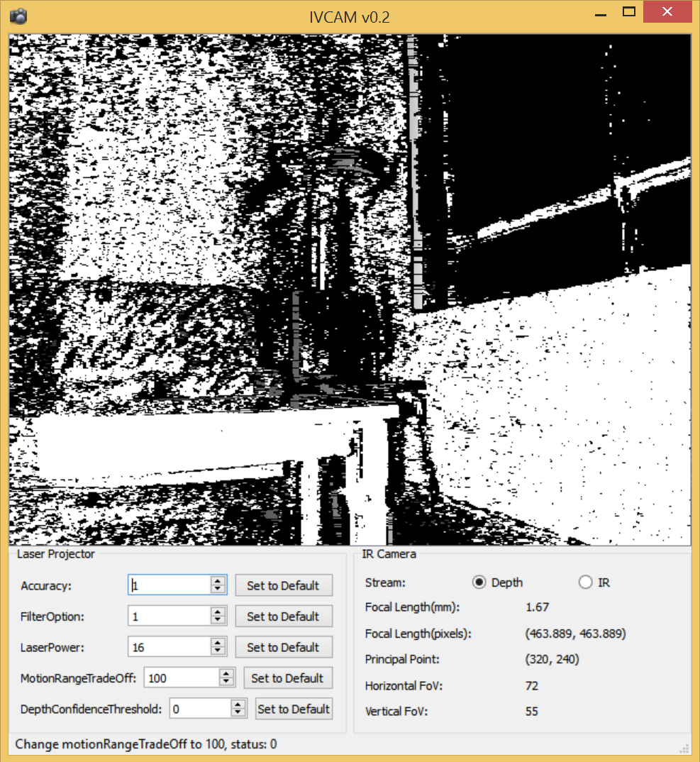Select the IR stream radio button

(585, 582)
